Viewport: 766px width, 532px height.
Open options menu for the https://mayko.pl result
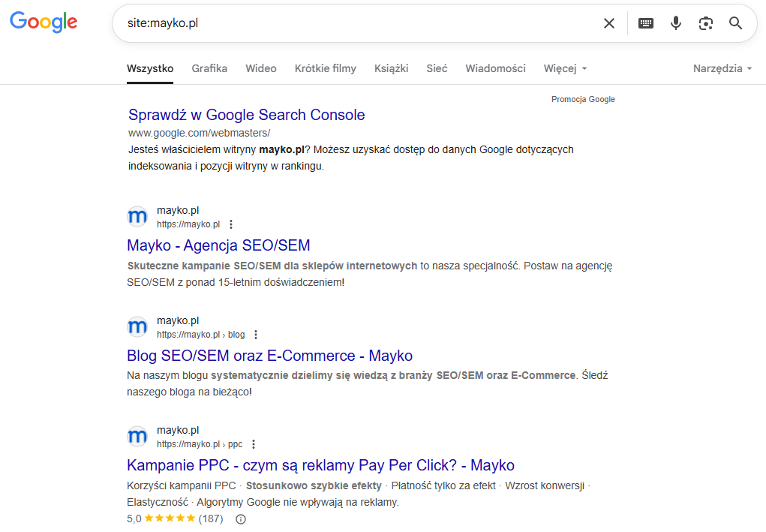pos(231,224)
